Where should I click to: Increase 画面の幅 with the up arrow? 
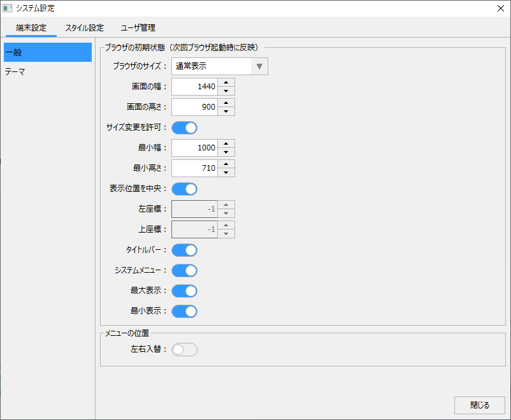[226, 82]
